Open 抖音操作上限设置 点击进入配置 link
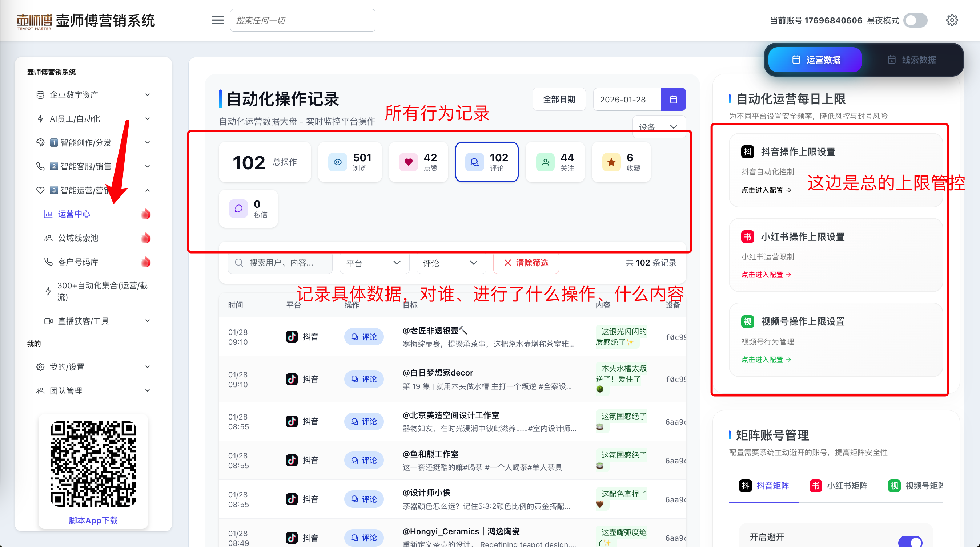The height and width of the screenshot is (547, 980). point(766,190)
